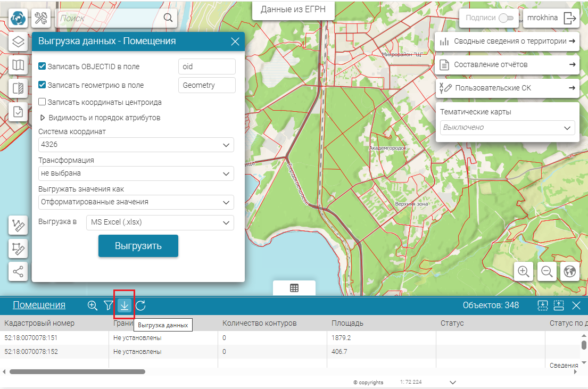Image resolution: width=588 pixels, height=389 pixels.
Task: Click the download data icon in table toolbar
Action: pyautogui.click(x=125, y=305)
